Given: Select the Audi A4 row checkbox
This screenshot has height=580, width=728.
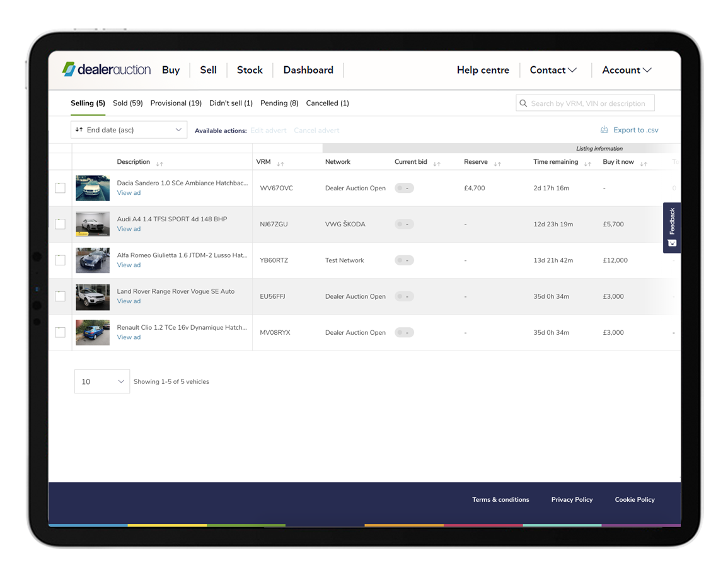Looking at the screenshot, I should (61, 224).
